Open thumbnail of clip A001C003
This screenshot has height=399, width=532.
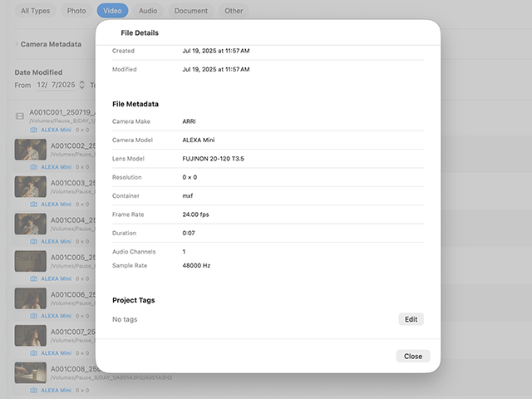[x=31, y=186]
